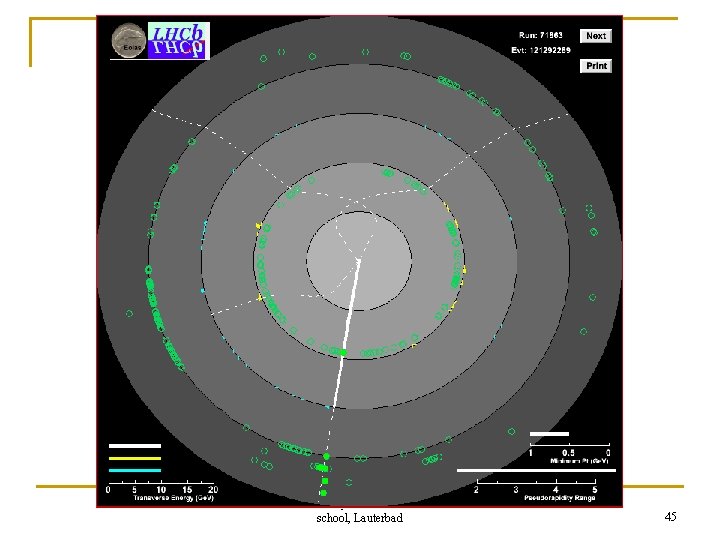This screenshot has width=720, height=540.
Task: Click the Transverse Energy (GeV) axis label
Action: tap(173, 498)
